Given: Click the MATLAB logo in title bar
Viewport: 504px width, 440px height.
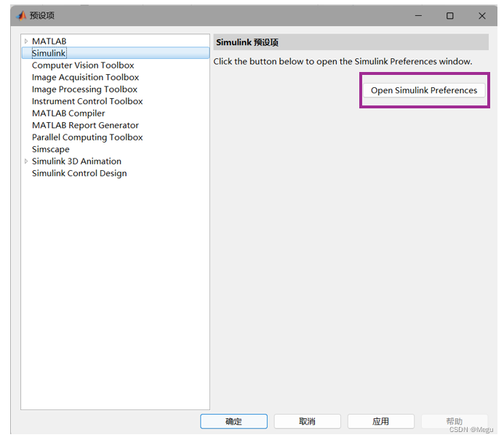Looking at the screenshot, I should (22, 15).
